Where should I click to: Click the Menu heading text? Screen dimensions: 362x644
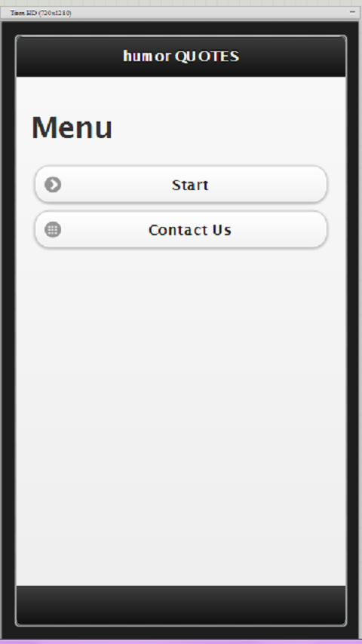(72, 127)
